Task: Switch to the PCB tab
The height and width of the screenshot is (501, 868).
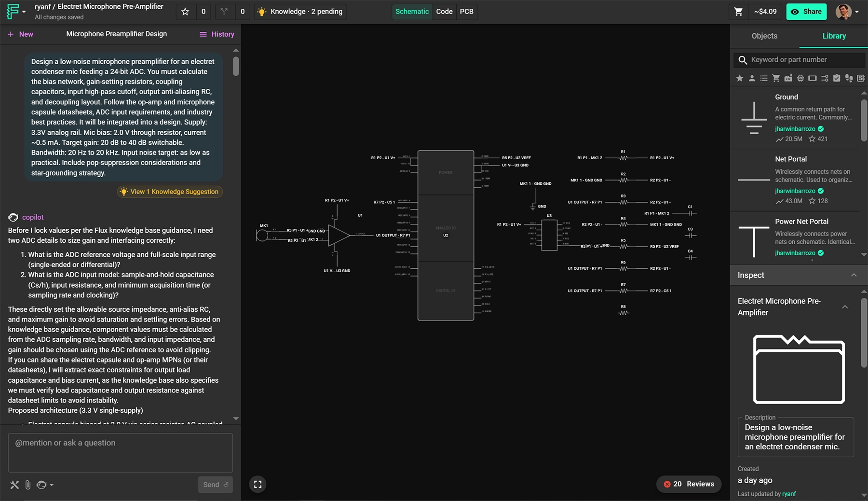Action: point(466,11)
